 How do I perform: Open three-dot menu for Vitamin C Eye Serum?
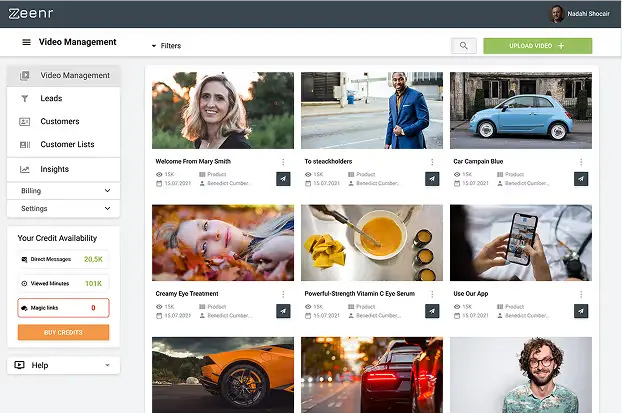tap(432, 294)
